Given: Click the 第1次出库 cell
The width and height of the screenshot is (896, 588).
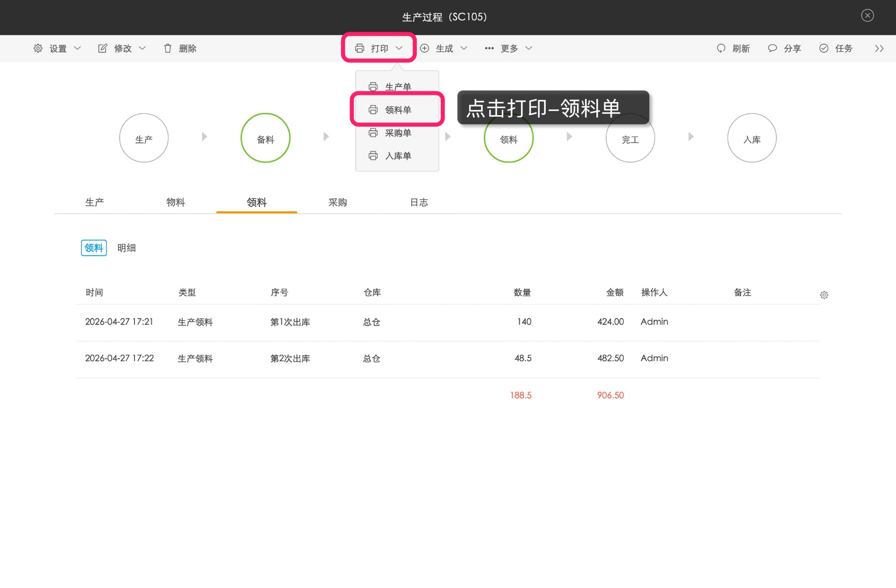Looking at the screenshot, I should [x=290, y=322].
